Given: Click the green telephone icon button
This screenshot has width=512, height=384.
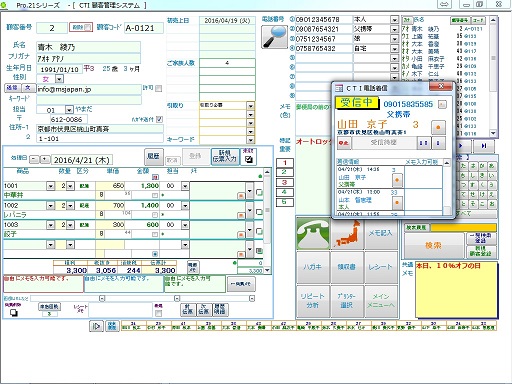Looking at the screenshot, I should click(312, 233).
